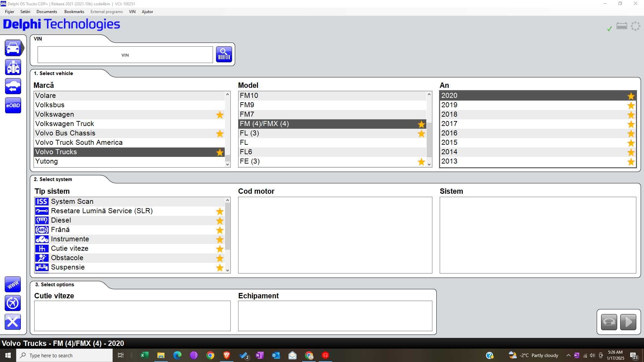Click into the VIN input field
This screenshot has height=362, width=644.
coord(125,55)
